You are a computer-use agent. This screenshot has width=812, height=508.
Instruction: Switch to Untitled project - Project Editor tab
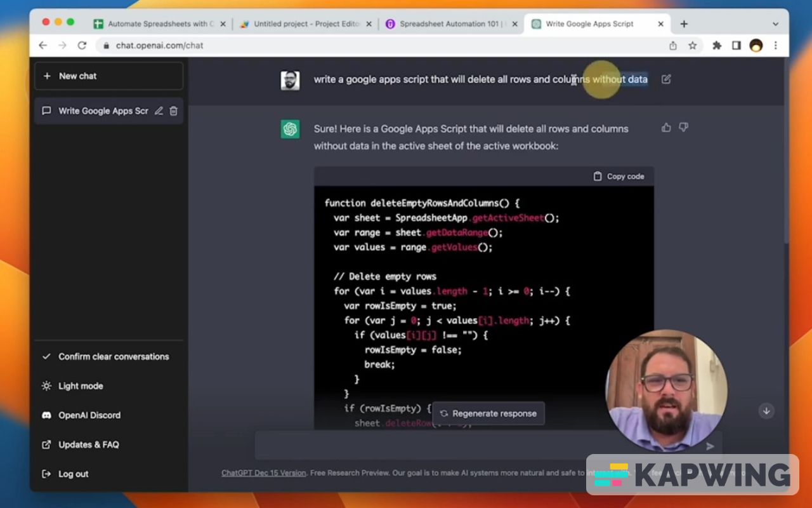point(305,24)
